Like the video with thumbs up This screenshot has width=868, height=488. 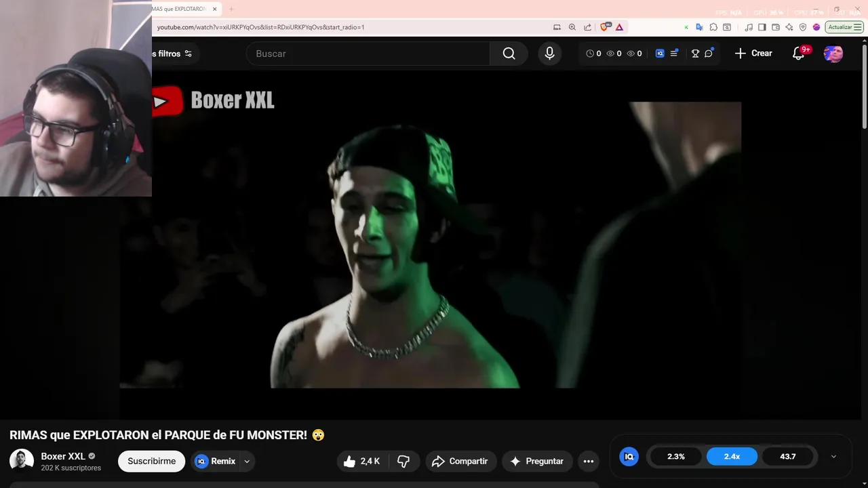click(361, 462)
